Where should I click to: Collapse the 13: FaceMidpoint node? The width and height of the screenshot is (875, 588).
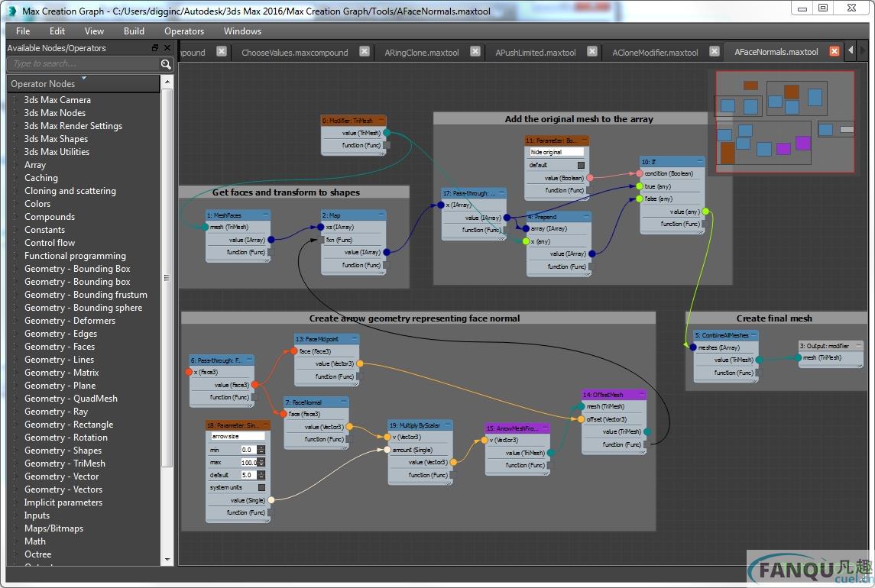point(354,338)
